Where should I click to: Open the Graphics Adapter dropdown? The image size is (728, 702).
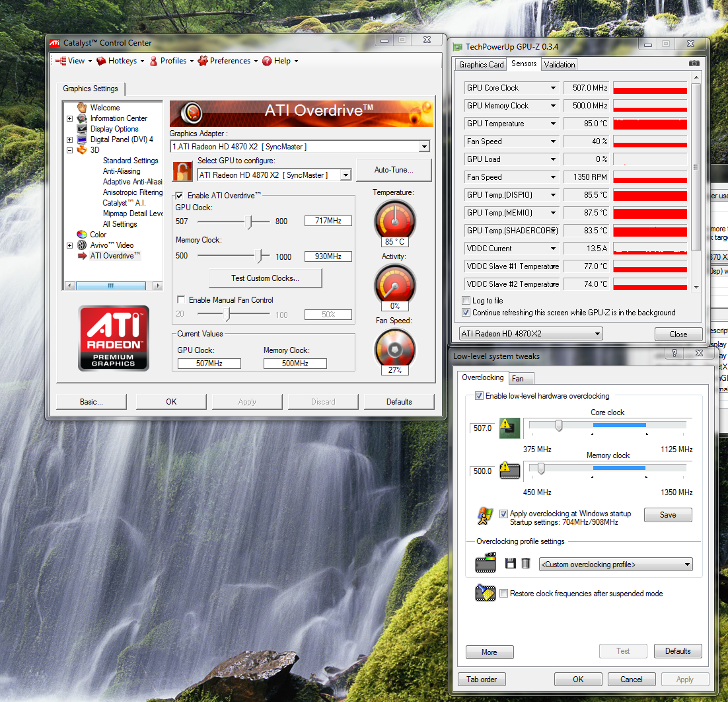coord(424,147)
